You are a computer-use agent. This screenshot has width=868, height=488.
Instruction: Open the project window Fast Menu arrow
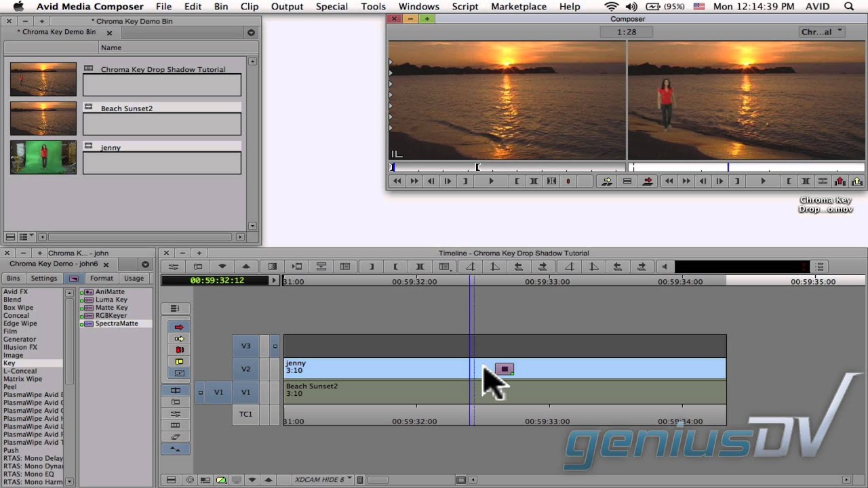point(145,264)
